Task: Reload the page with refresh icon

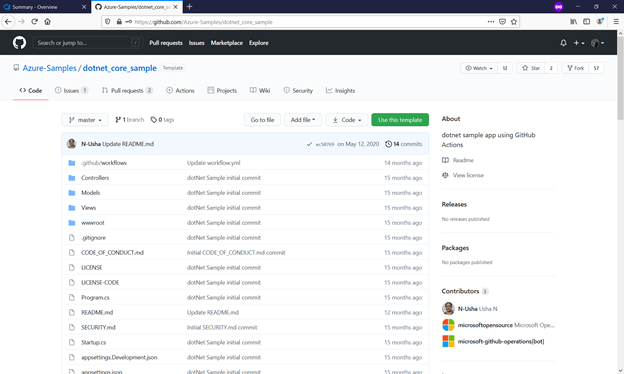Action: point(35,21)
